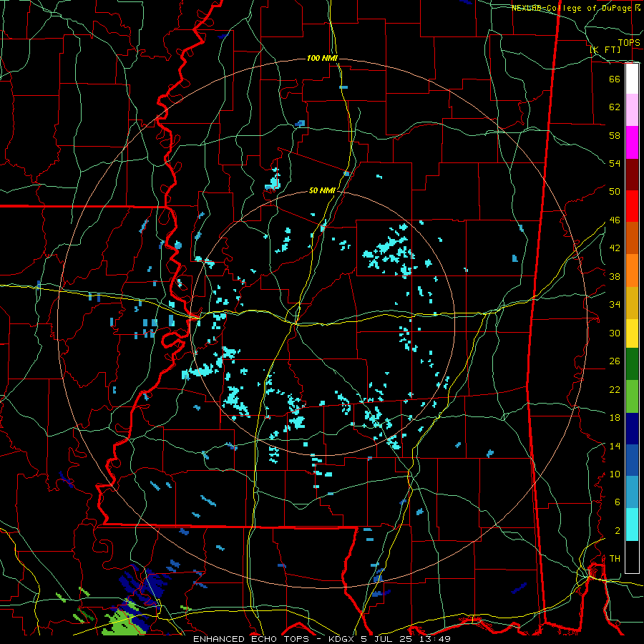Click the legend value "46"
Screen dimensions: 644x644
[x=615, y=220]
